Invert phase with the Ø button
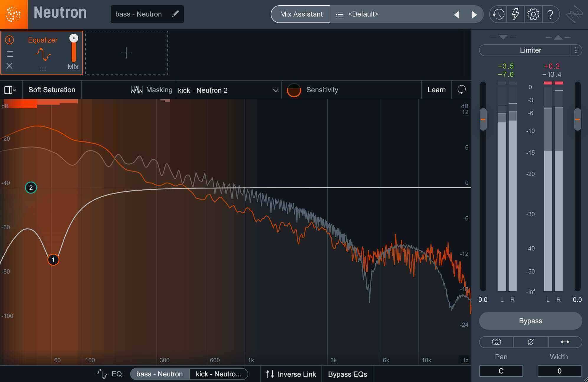The width and height of the screenshot is (588, 382). [x=530, y=342]
